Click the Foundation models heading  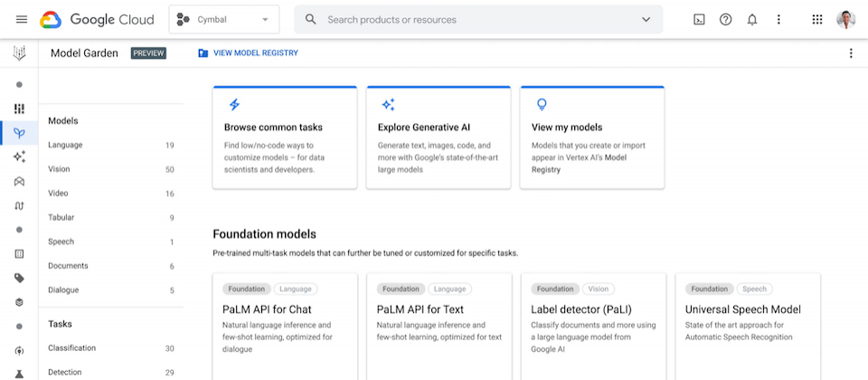(265, 234)
